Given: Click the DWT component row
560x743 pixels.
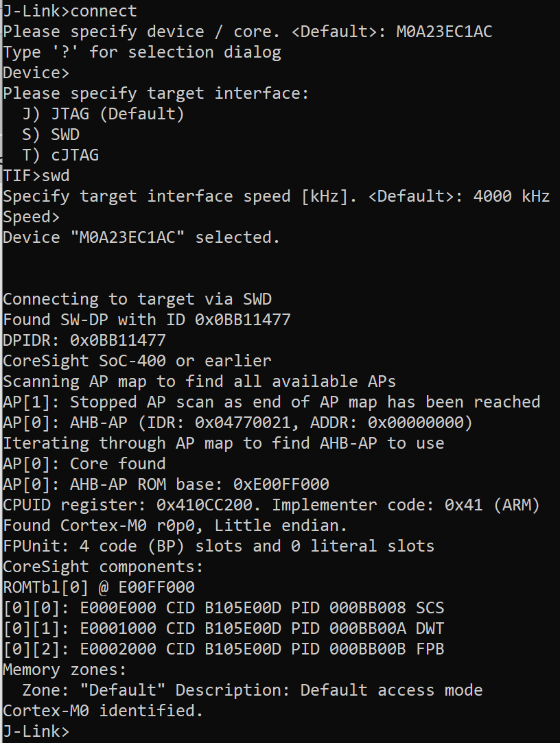Looking at the screenshot, I should click(223, 628).
